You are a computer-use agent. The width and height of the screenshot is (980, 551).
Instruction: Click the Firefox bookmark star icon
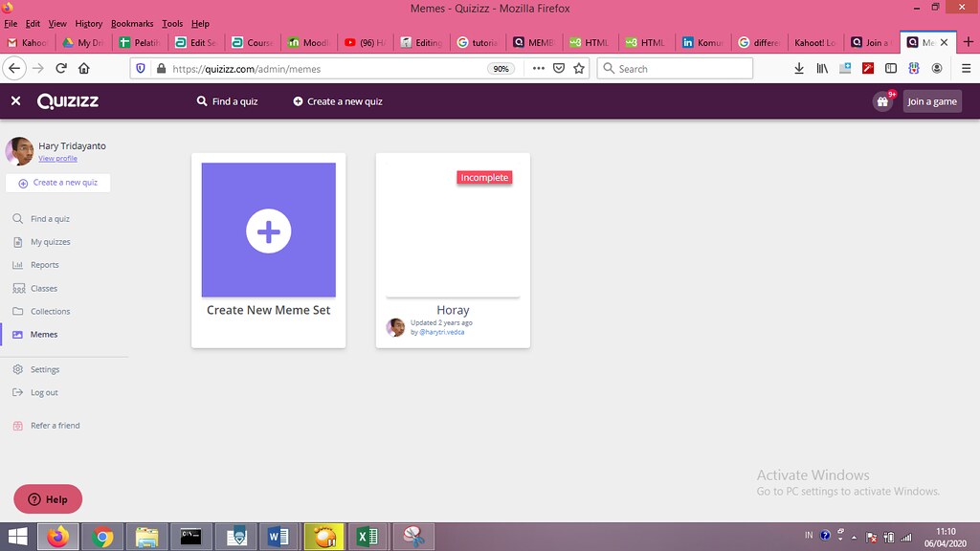[579, 69]
